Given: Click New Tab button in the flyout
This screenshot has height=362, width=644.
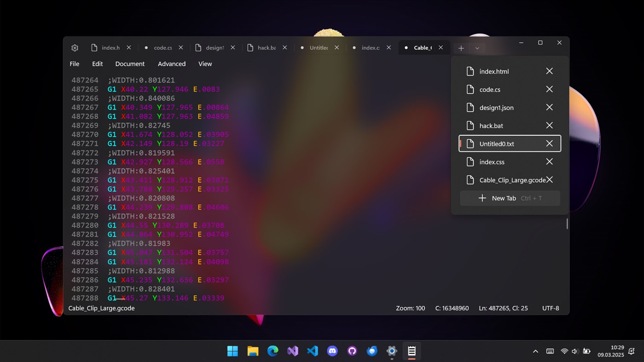Looking at the screenshot, I should [x=510, y=198].
